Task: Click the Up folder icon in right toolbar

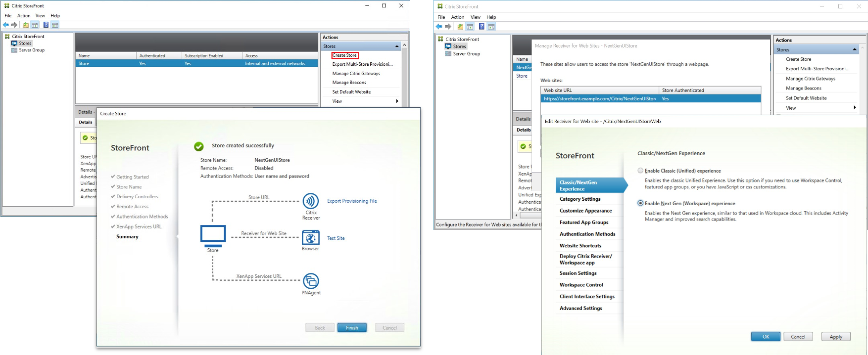Action: tap(460, 27)
